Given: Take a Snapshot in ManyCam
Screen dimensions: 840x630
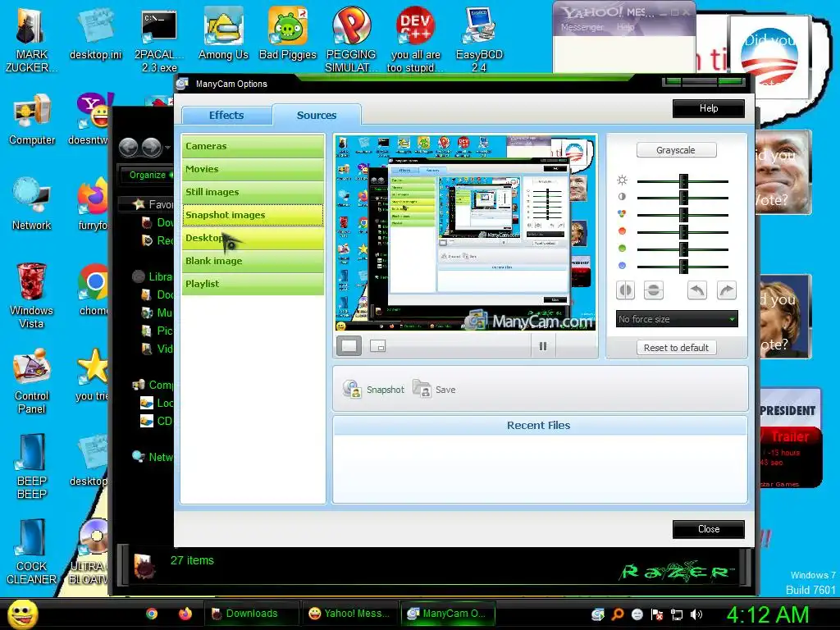Looking at the screenshot, I should (373, 390).
